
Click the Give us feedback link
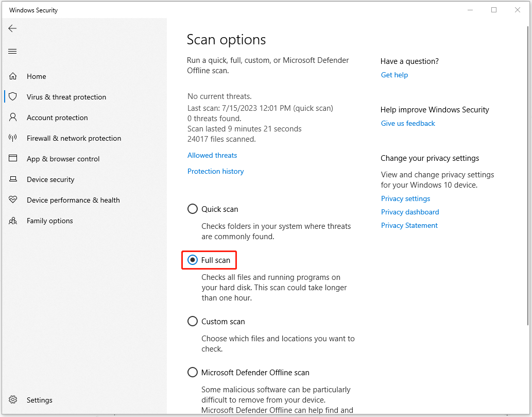(x=408, y=123)
